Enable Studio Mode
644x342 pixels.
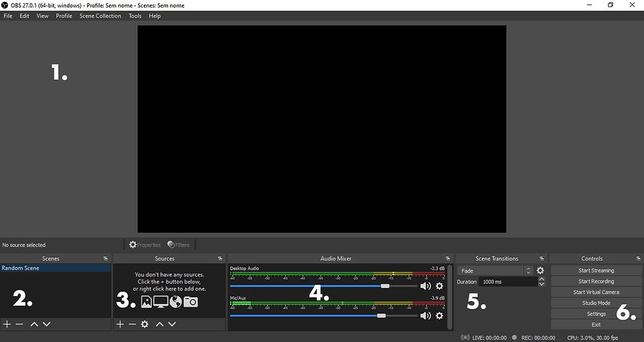(x=597, y=303)
